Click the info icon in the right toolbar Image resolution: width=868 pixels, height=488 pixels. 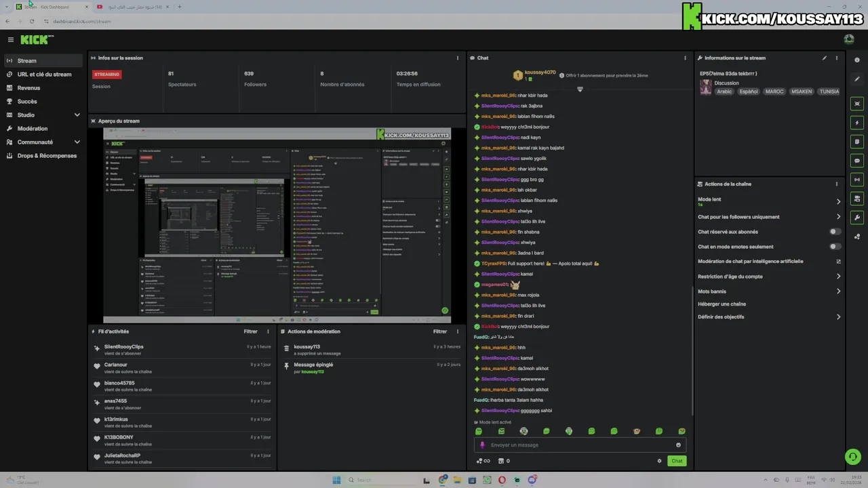[x=857, y=60]
